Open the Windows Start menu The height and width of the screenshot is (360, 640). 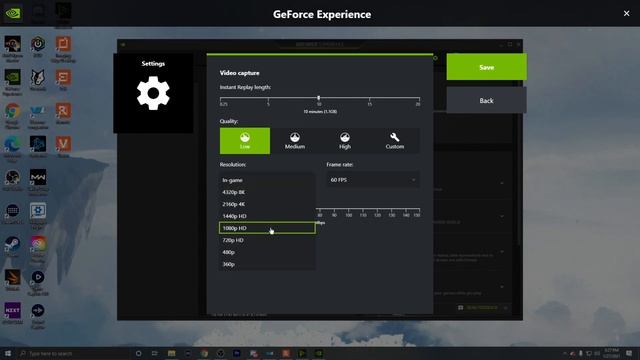pos(8,353)
